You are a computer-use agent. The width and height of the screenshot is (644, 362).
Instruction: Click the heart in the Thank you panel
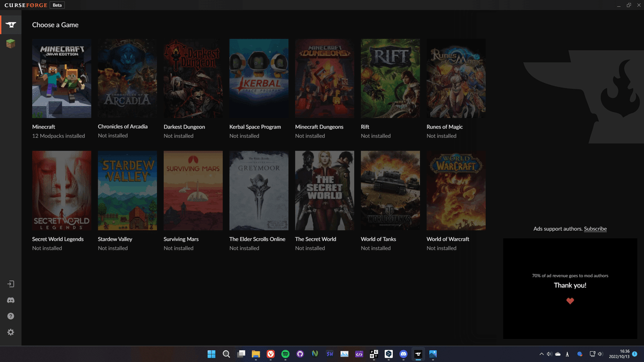pos(570,301)
